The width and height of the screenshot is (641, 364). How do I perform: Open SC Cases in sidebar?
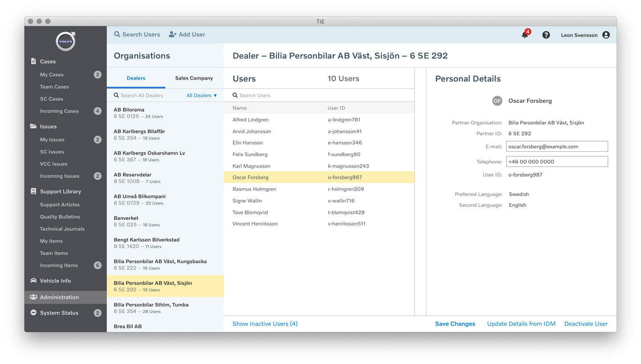pos(52,99)
